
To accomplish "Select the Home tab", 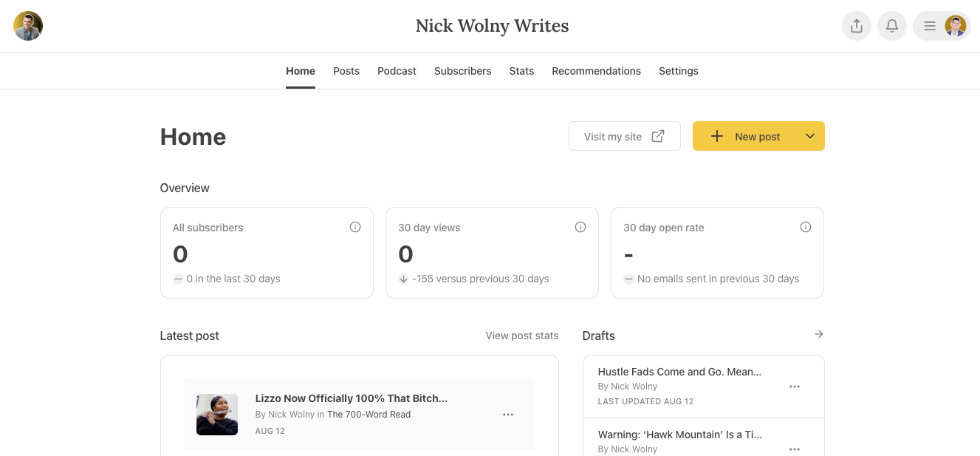I will coord(301,71).
